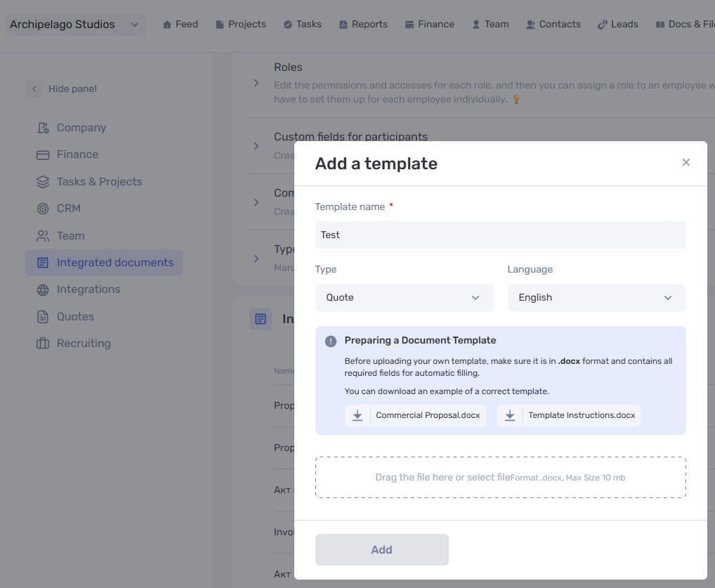Screen dimensions: 715x588
Task: Switch to Reports in top navigation
Action: coord(363,24)
